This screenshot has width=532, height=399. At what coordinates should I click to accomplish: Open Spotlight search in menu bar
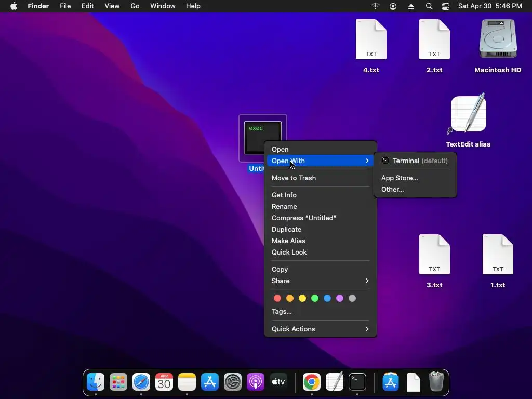[429, 6]
